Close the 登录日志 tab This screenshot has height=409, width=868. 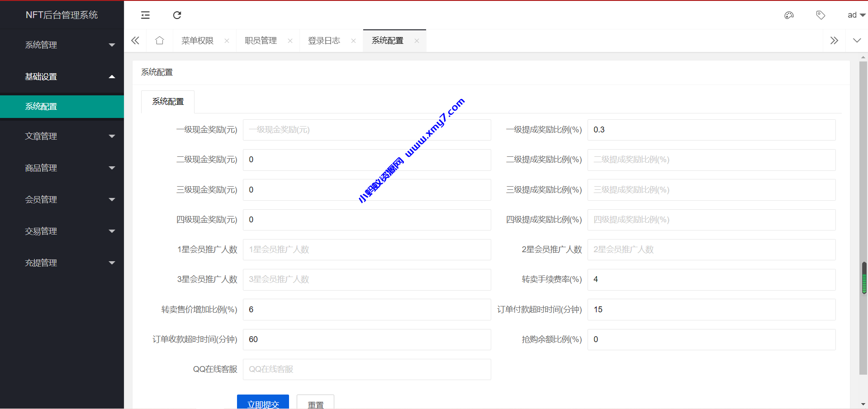click(x=353, y=40)
